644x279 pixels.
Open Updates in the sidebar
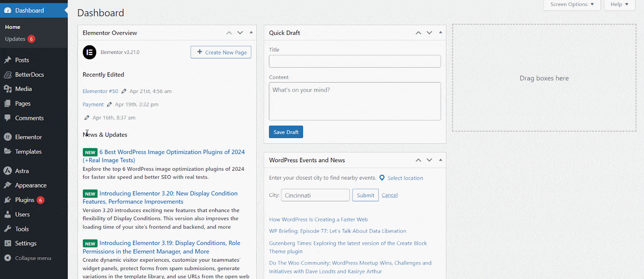15,39
